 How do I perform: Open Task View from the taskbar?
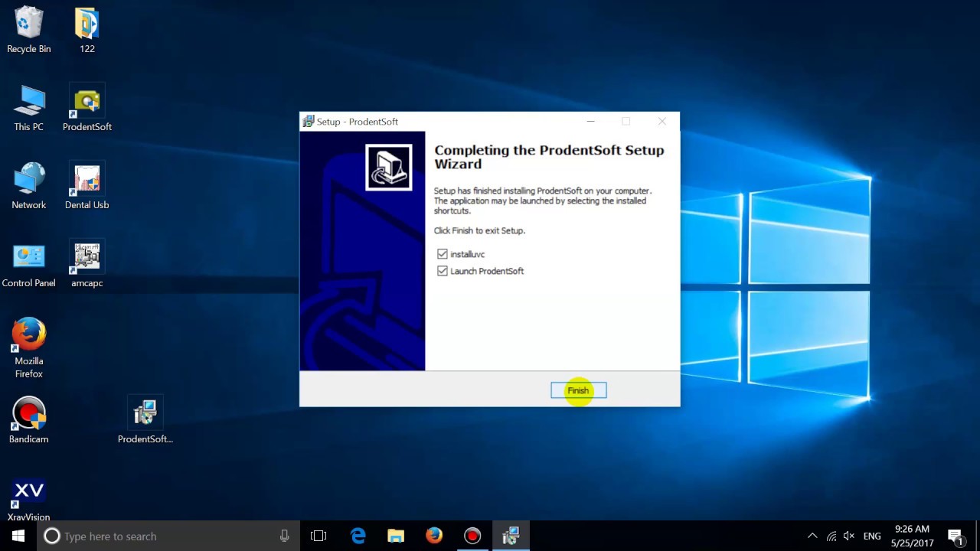[x=318, y=536]
